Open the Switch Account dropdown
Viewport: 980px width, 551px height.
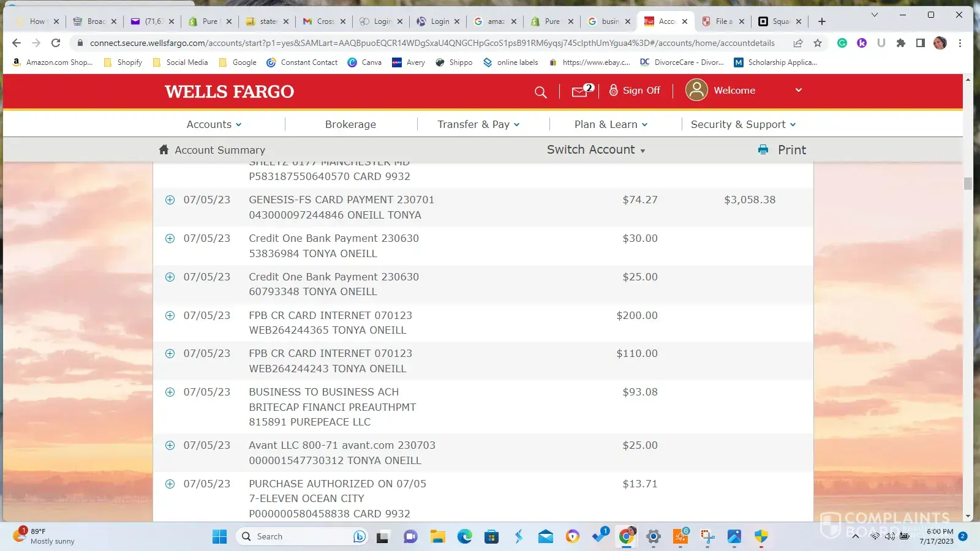[x=596, y=150]
